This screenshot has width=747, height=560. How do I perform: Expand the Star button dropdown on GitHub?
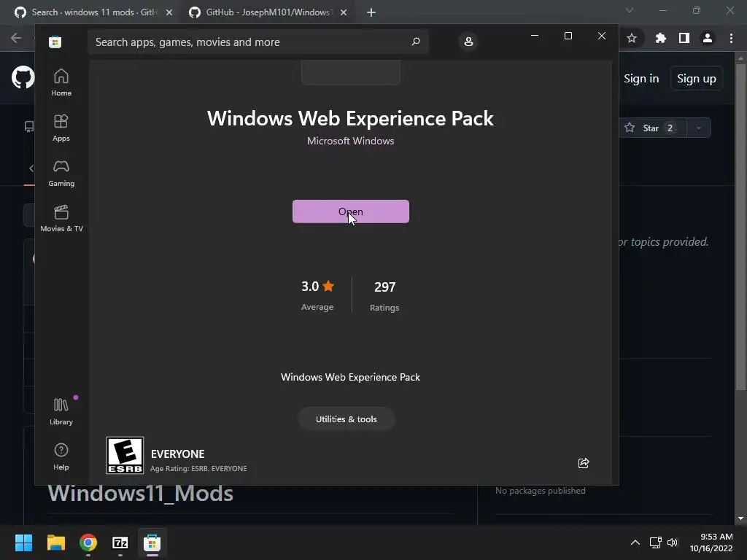point(699,128)
